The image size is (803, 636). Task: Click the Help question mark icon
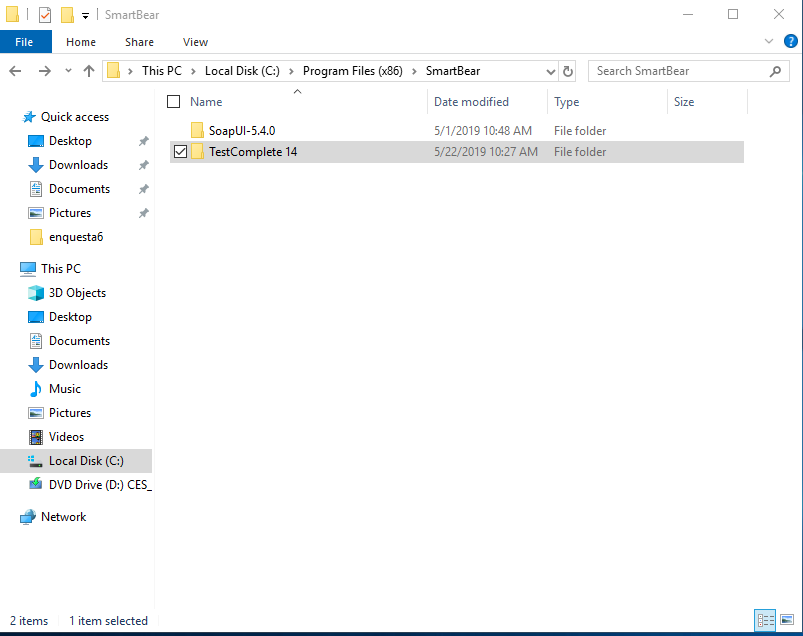point(790,42)
